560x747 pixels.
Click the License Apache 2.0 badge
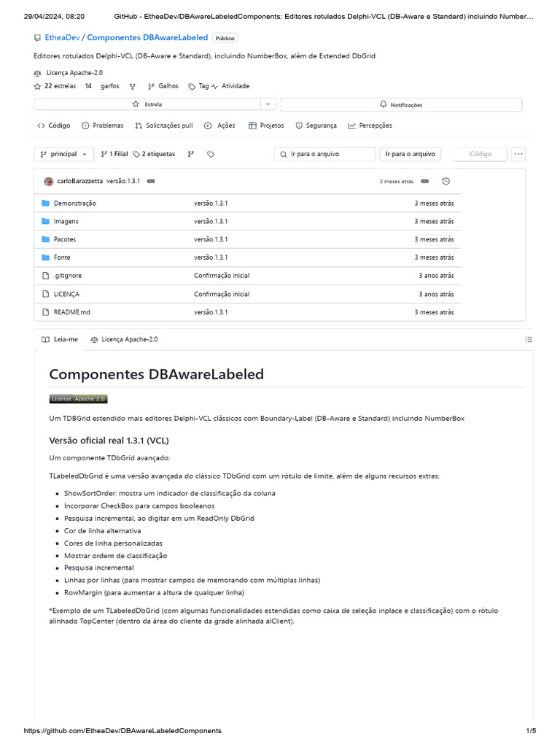click(79, 399)
